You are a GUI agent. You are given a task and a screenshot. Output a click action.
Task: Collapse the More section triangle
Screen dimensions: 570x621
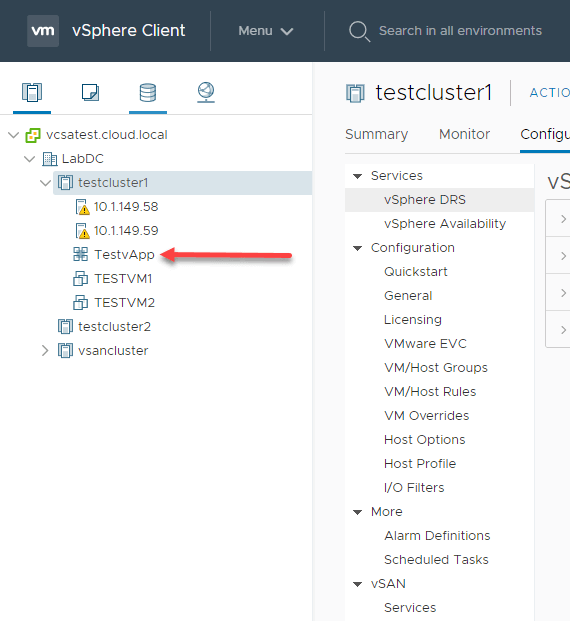pyautogui.click(x=358, y=512)
